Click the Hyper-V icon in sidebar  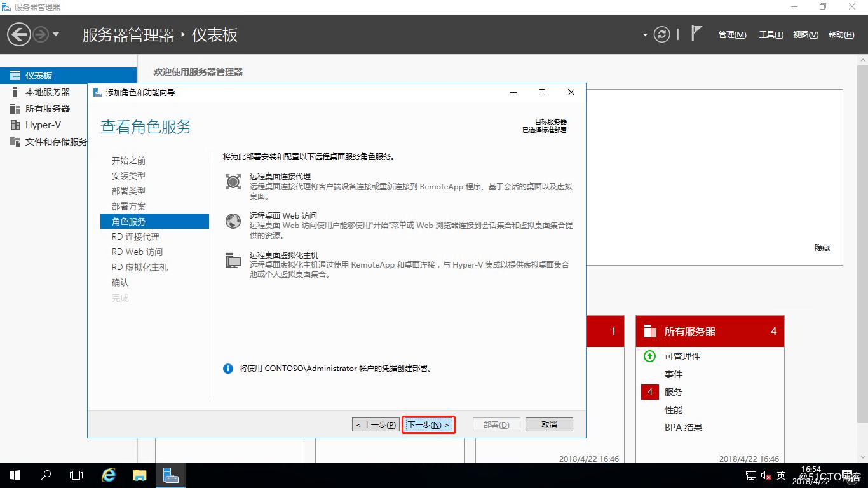tap(15, 125)
